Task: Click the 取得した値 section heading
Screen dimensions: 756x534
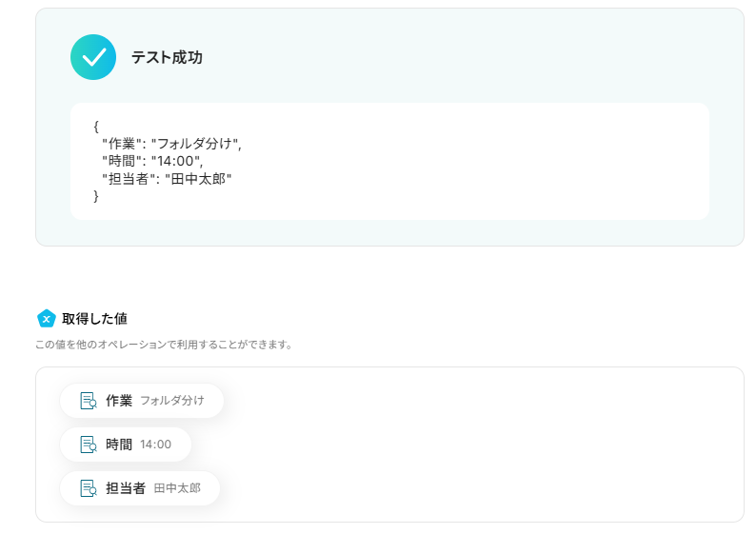Action: pyautogui.click(x=94, y=319)
